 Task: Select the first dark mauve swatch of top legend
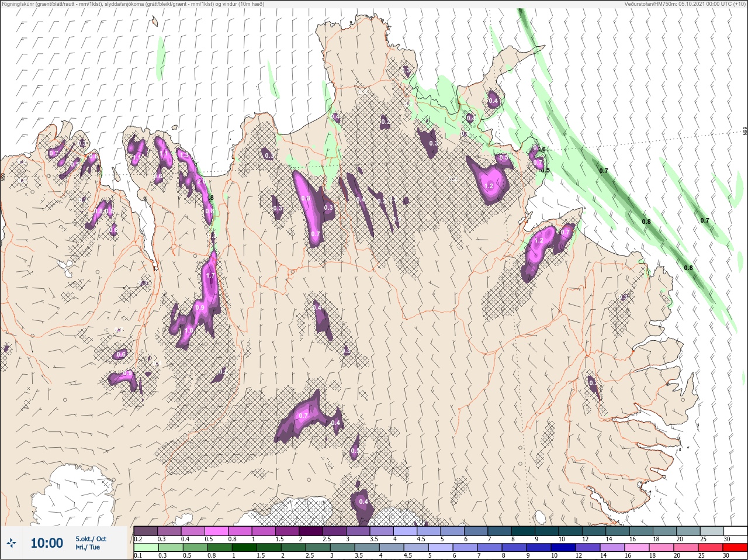point(146,531)
